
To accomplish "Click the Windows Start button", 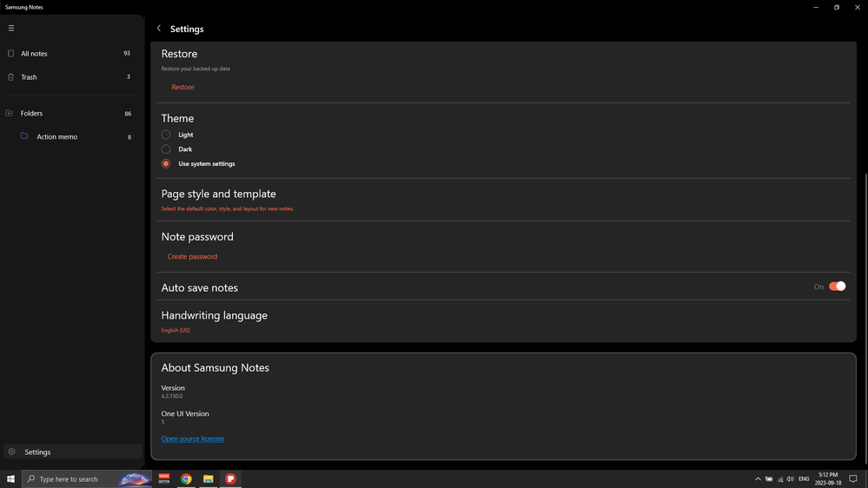I will [x=10, y=479].
